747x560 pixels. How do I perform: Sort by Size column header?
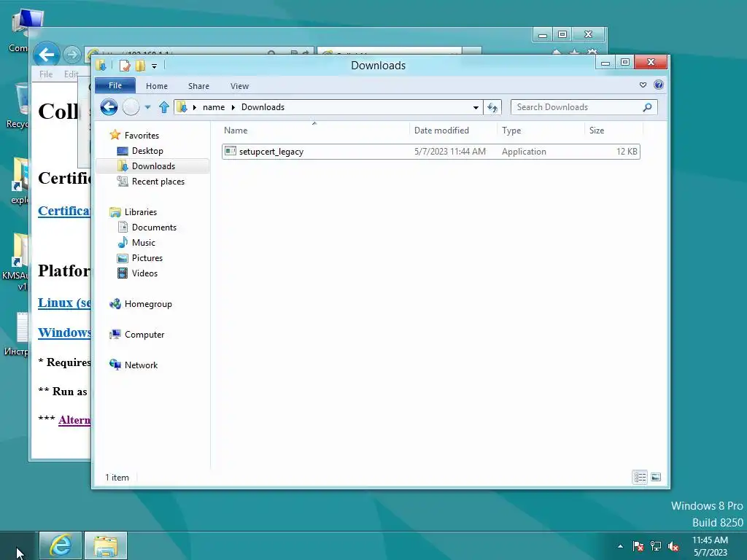tap(614, 130)
